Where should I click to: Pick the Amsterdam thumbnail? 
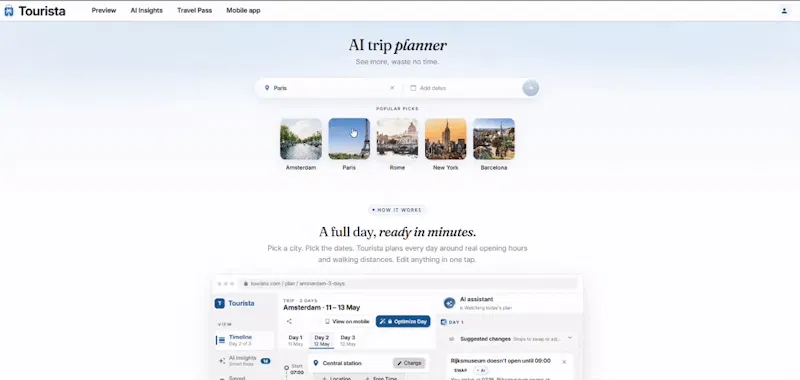click(301, 139)
